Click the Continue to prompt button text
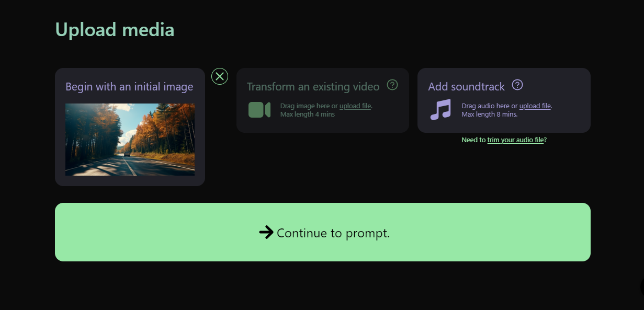This screenshot has height=310, width=644. tap(333, 233)
